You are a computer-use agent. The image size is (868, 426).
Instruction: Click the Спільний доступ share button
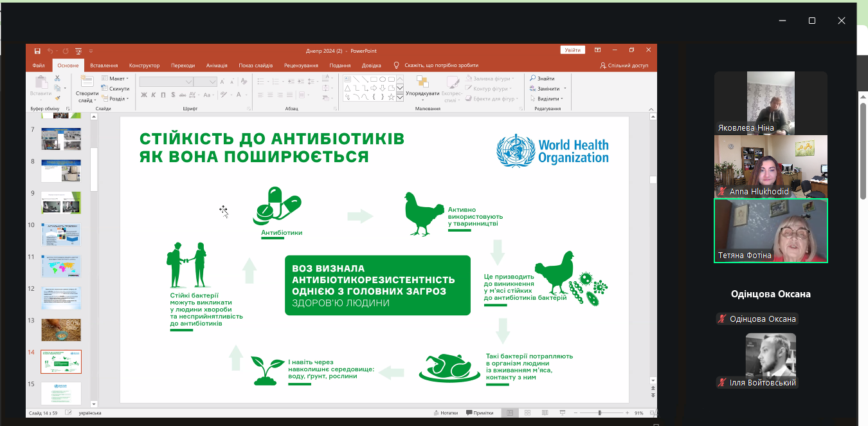click(624, 66)
